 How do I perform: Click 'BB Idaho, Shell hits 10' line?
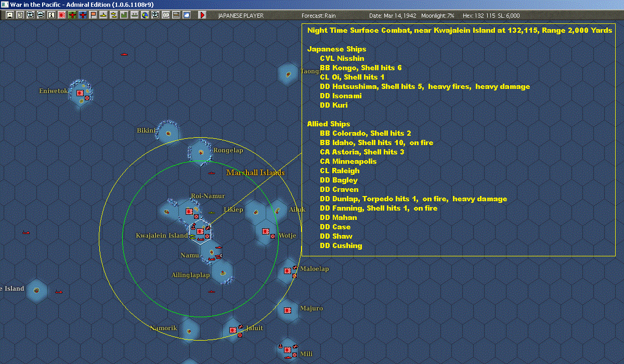click(x=376, y=142)
